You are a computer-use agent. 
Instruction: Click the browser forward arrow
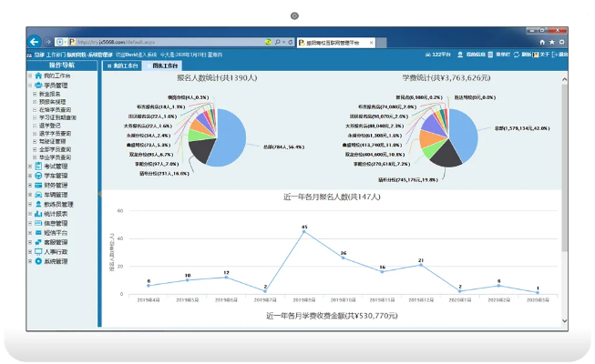pyautogui.click(x=47, y=42)
